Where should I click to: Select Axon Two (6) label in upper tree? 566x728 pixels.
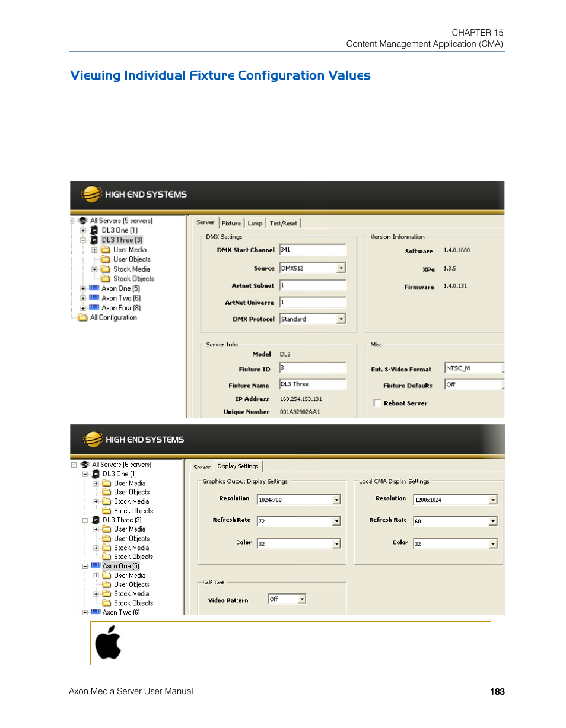(121, 298)
